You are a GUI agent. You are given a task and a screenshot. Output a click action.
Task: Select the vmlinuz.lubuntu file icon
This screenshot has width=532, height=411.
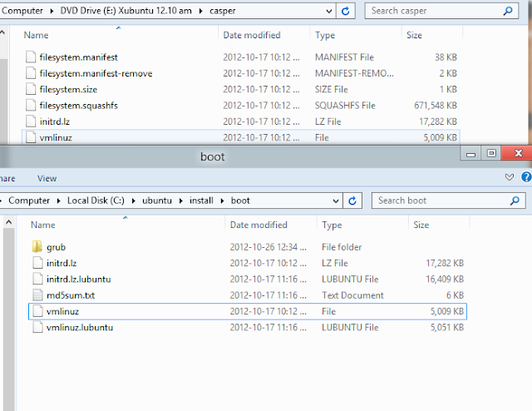[x=37, y=328]
